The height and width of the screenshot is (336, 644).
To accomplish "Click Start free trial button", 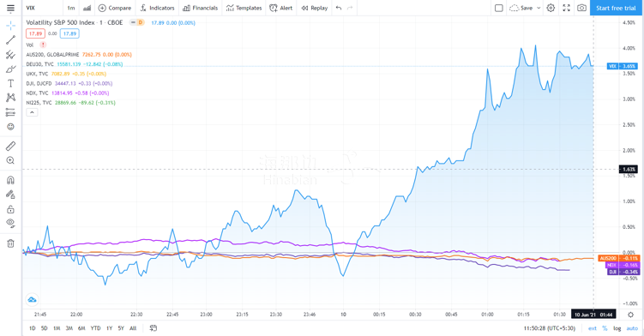I will (x=616, y=8).
